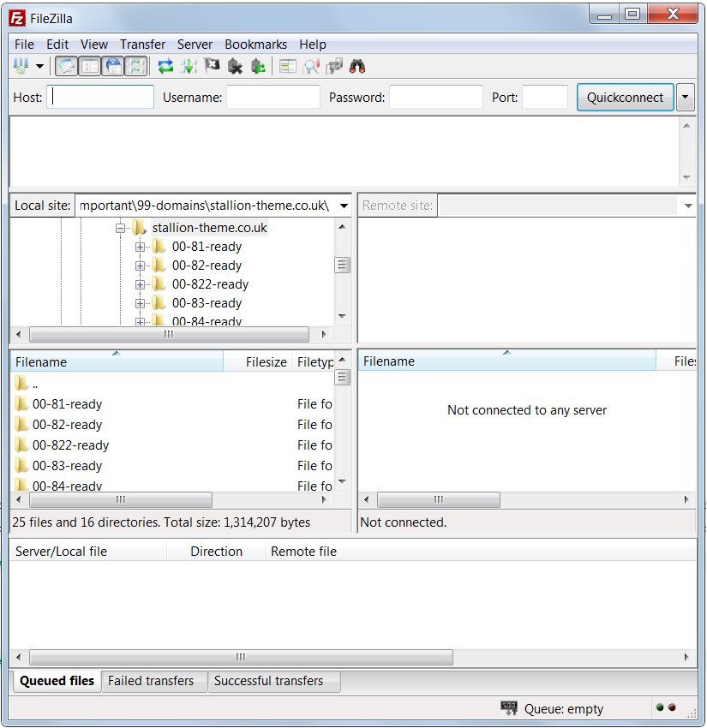
Task: Switch to the Queued files tab
Action: (57, 681)
